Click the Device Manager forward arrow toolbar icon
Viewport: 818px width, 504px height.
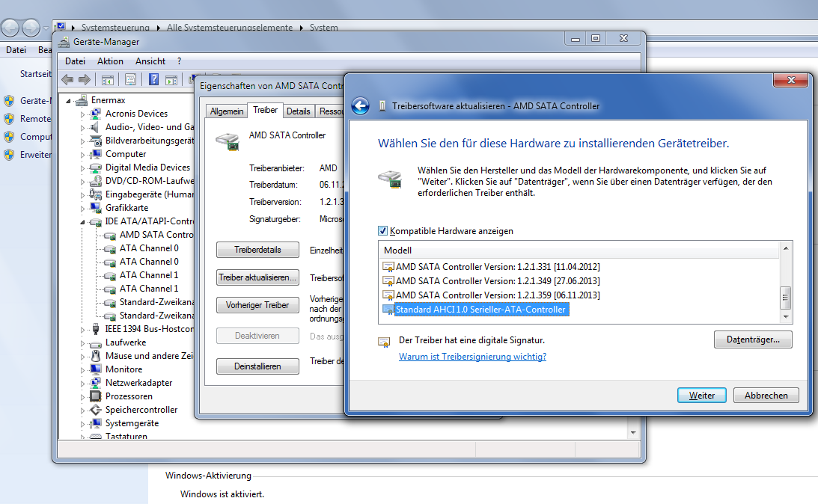coord(84,80)
